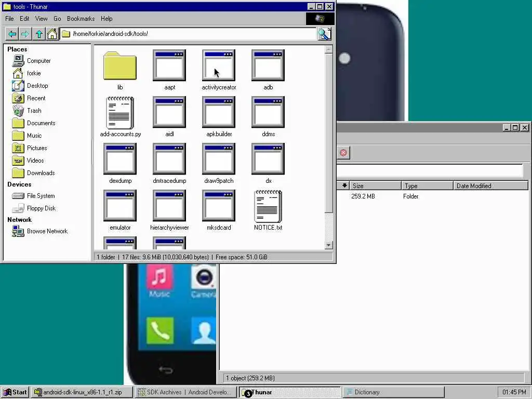The image size is (532, 399).
Task: Select the hierarchyviewer file icon
Action: 169,206
